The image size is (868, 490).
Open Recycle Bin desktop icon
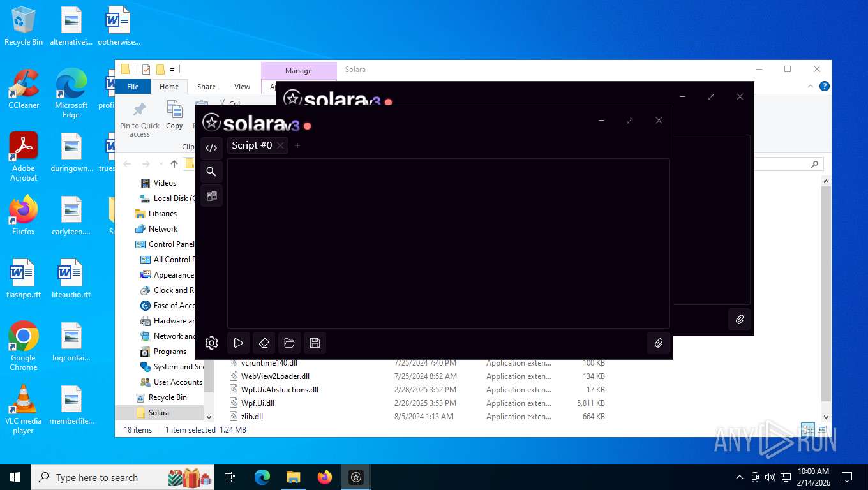click(x=24, y=27)
